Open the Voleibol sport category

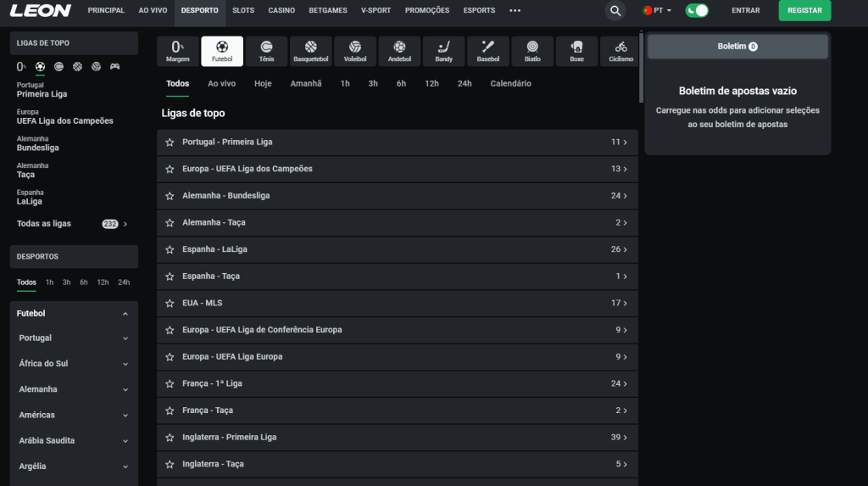pyautogui.click(x=355, y=51)
